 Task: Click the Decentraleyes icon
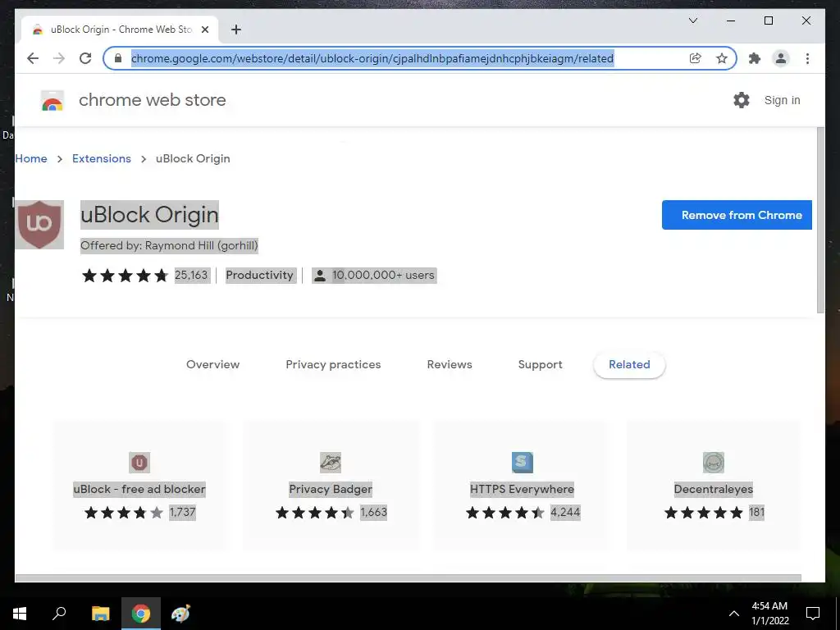[714, 463]
